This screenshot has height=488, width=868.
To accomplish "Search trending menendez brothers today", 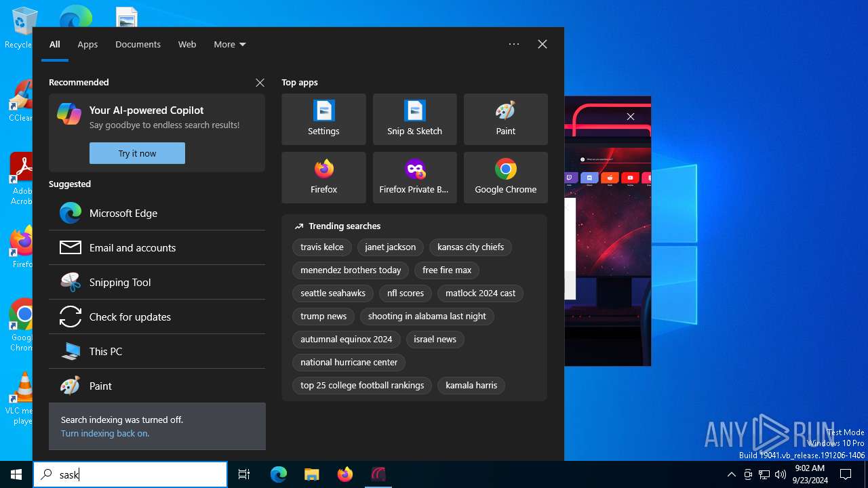I will pos(351,270).
